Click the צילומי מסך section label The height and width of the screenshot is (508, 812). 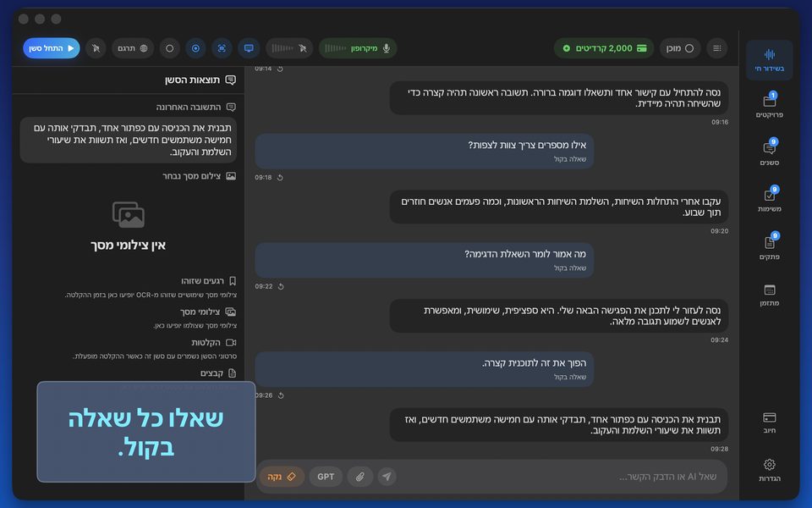tap(200, 312)
